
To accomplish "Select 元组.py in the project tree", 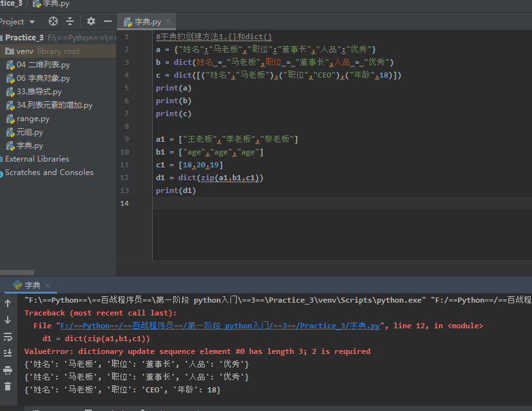I will tap(25, 132).
